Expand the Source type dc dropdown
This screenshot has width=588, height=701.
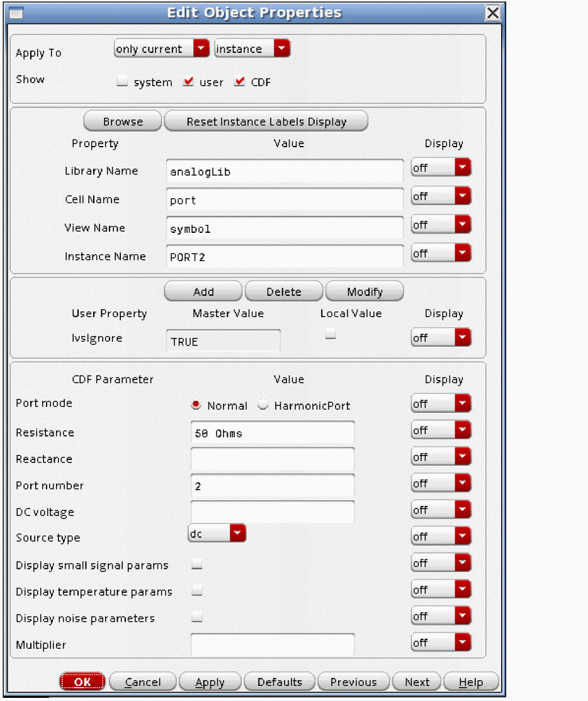pyautogui.click(x=217, y=534)
